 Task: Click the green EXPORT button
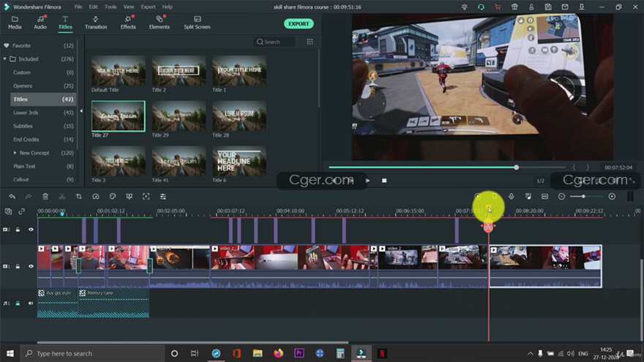point(299,24)
